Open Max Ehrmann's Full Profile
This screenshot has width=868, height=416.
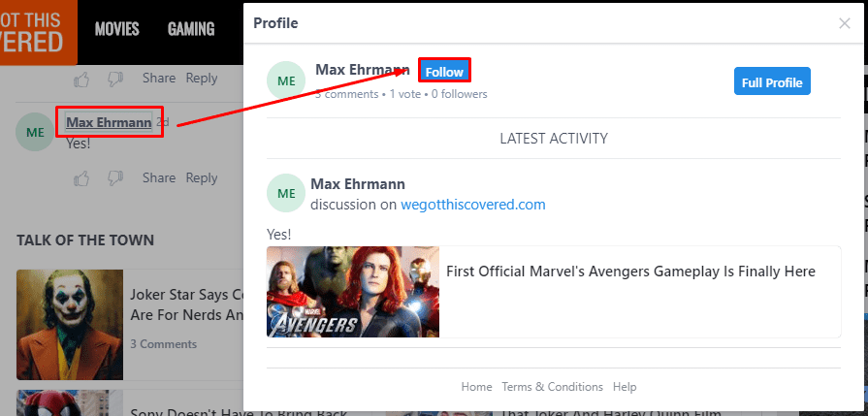click(x=771, y=82)
